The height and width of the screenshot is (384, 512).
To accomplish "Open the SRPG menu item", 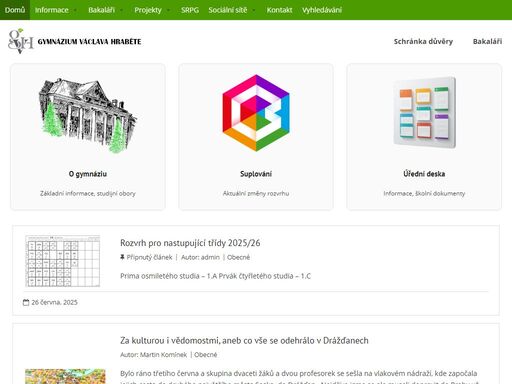I will 190,10.
